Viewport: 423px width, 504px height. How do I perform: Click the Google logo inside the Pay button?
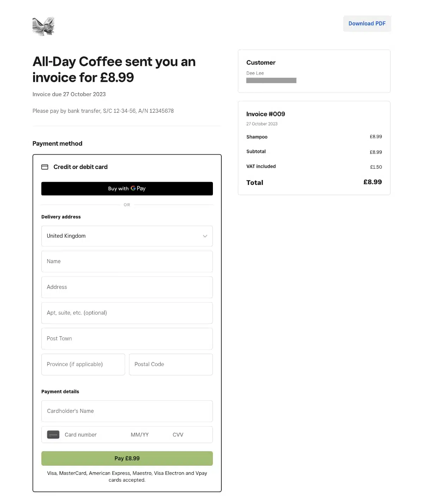[x=133, y=188]
